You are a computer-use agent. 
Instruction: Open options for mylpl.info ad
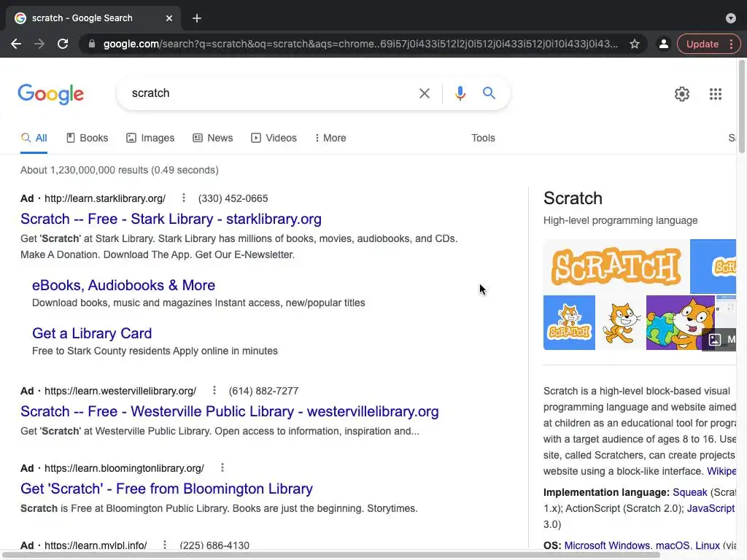click(x=164, y=544)
